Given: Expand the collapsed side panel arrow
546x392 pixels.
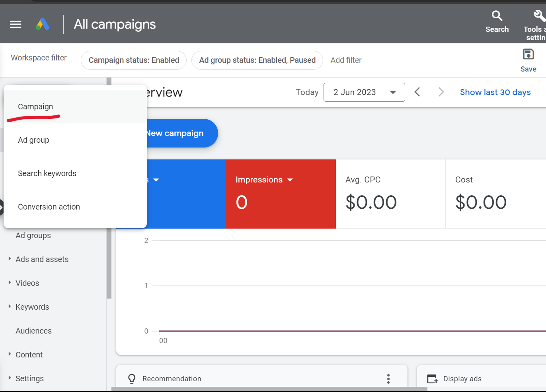Looking at the screenshot, I should [x=1, y=207].
